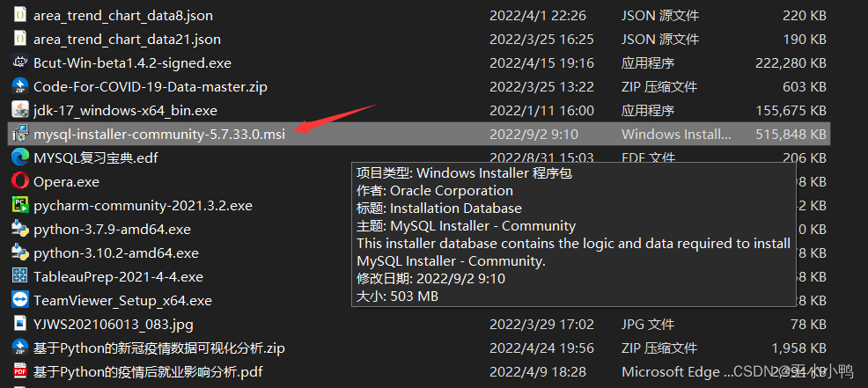Select file name area_trend_chart_data21.json
This screenshot has width=868, height=388.
point(127,40)
